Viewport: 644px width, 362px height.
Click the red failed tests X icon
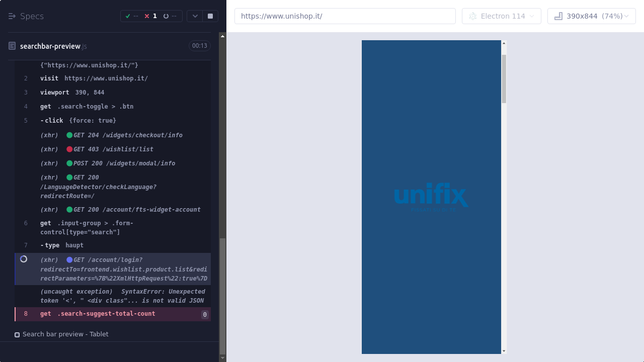147,16
